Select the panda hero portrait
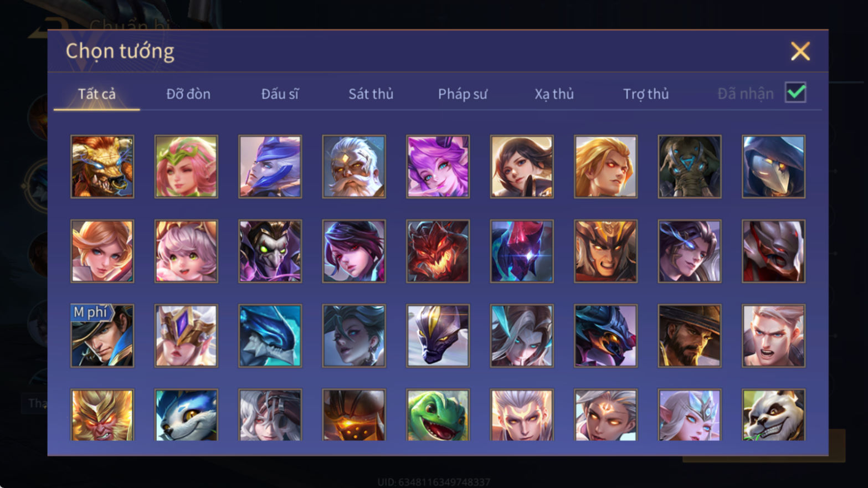 click(x=773, y=415)
